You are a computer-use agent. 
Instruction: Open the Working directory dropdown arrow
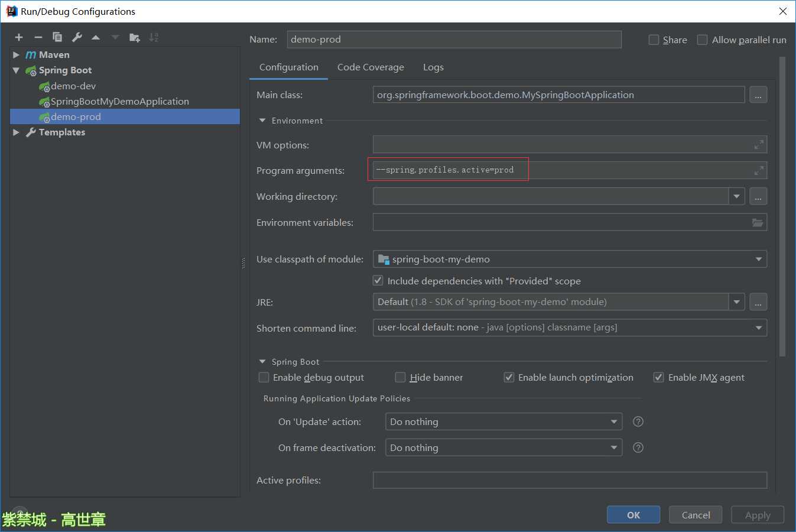(736, 196)
